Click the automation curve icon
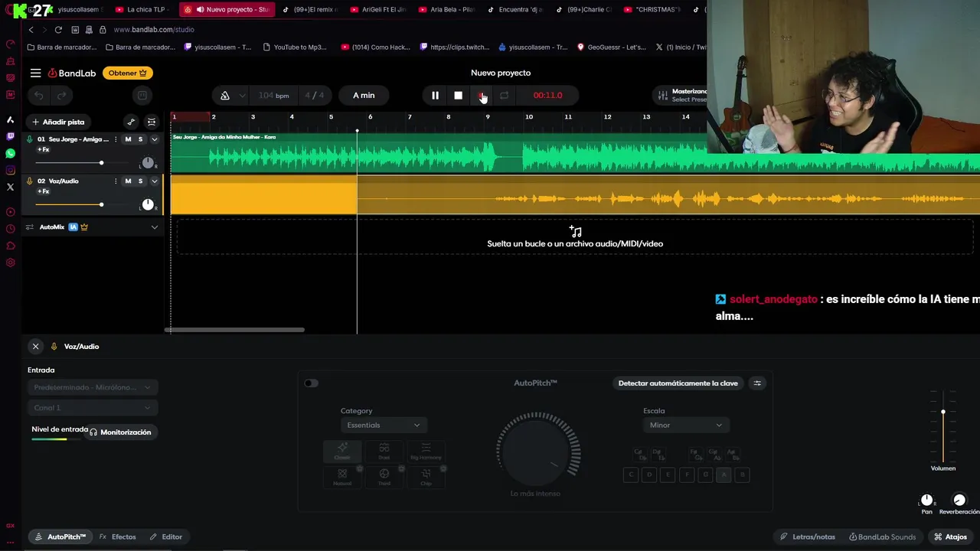The height and width of the screenshot is (551, 980). 131,122
